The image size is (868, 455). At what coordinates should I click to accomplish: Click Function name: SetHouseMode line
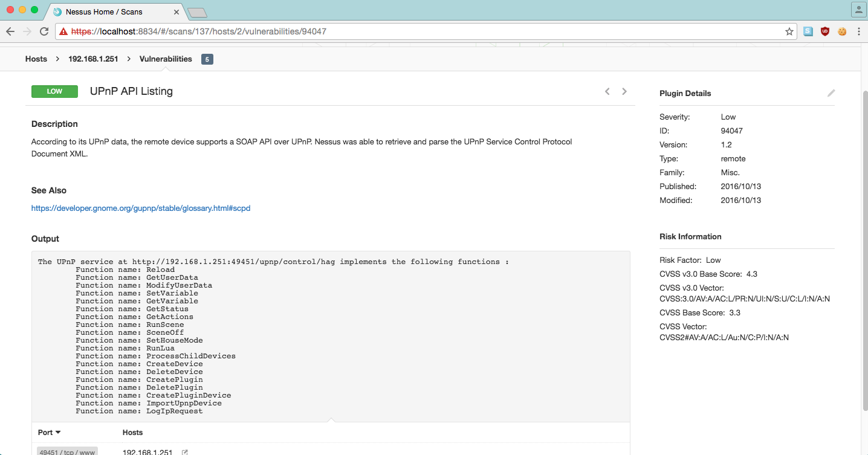click(139, 340)
